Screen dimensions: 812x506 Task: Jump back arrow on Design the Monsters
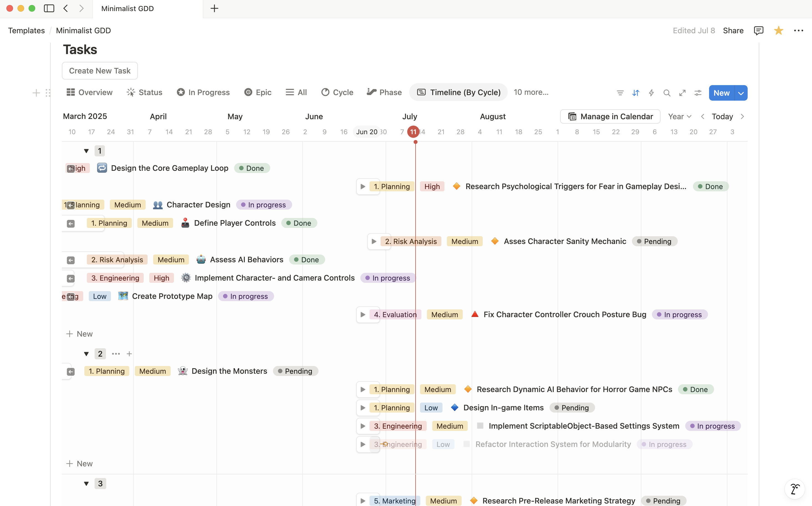[71, 372]
